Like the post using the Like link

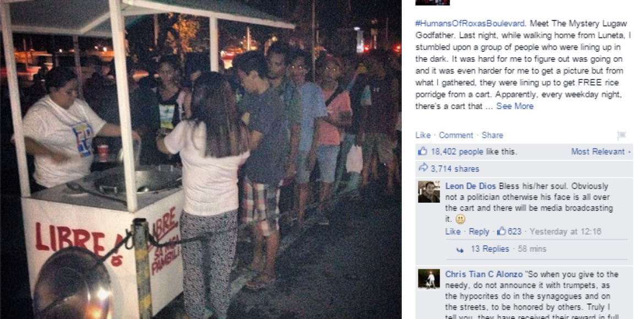[x=423, y=135]
